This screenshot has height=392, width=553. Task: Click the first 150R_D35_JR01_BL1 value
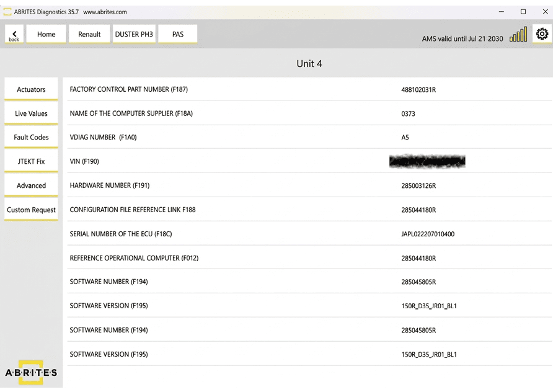tap(429, 306)
